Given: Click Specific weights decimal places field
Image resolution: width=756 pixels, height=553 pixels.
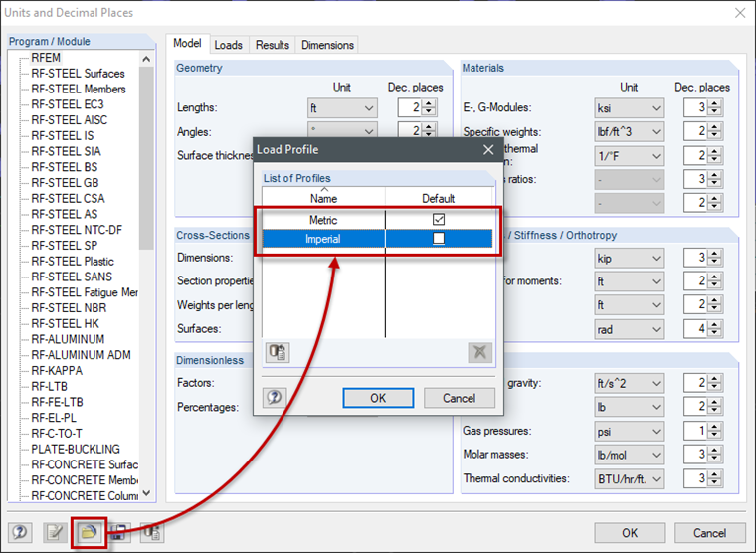Looking at the screenshot, I should (x=695, y=131).
